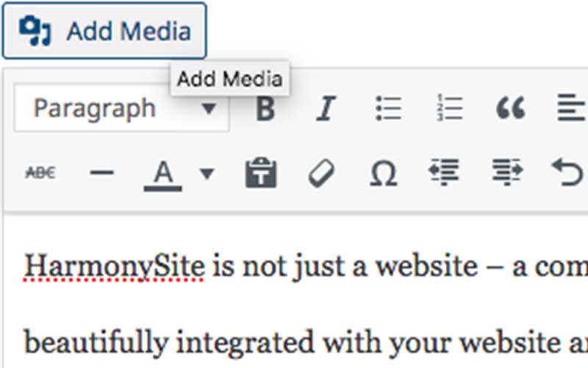This screenshot has width=588, height=368.
Task: Align text left
Action: pos(571,109)
